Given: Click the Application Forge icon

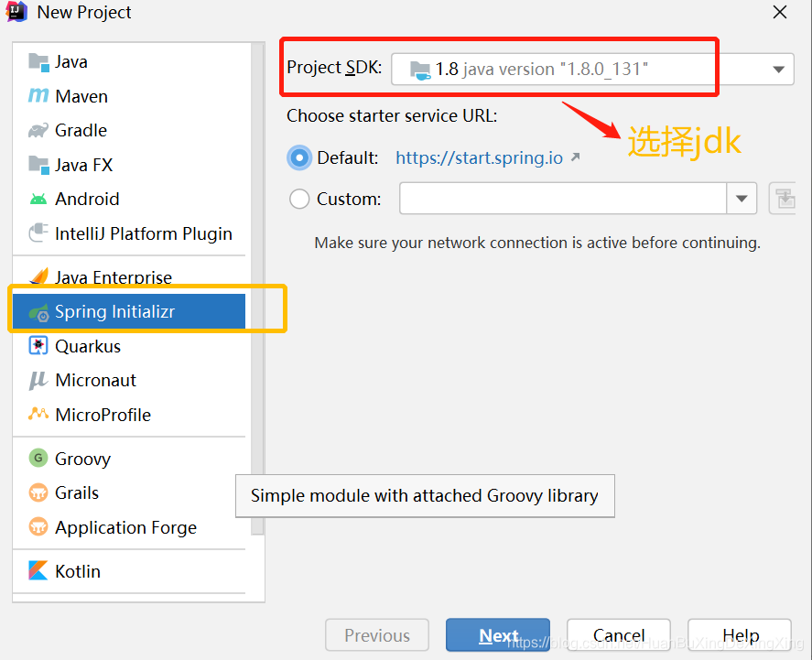Looking at the screenshot, I should pos(38,527).
